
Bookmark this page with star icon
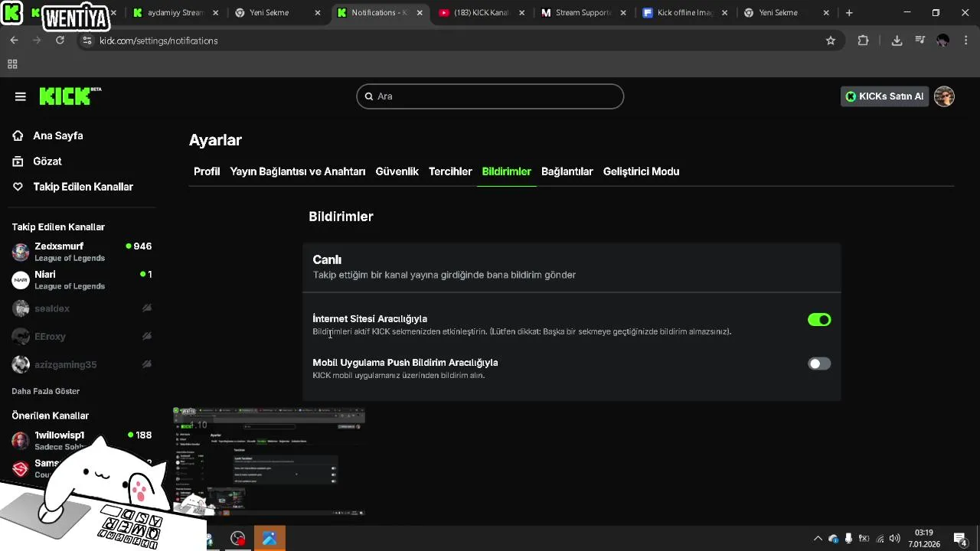coord(831,41)
